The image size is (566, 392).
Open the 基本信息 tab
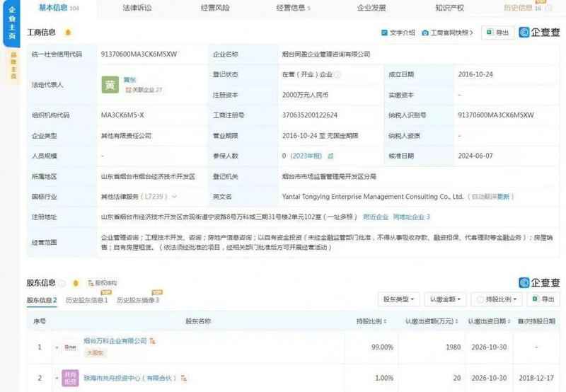[59, 8]
